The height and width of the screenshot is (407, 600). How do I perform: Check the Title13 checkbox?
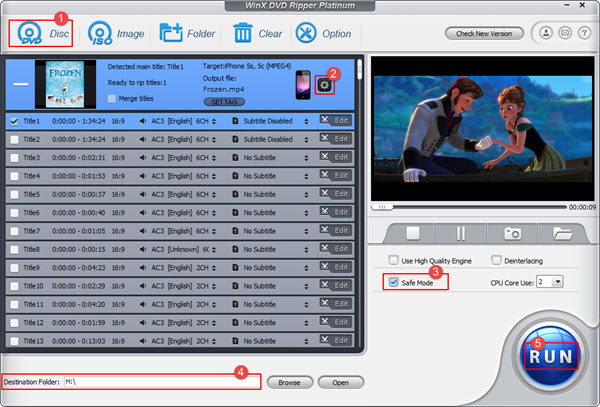click(14, 341)
